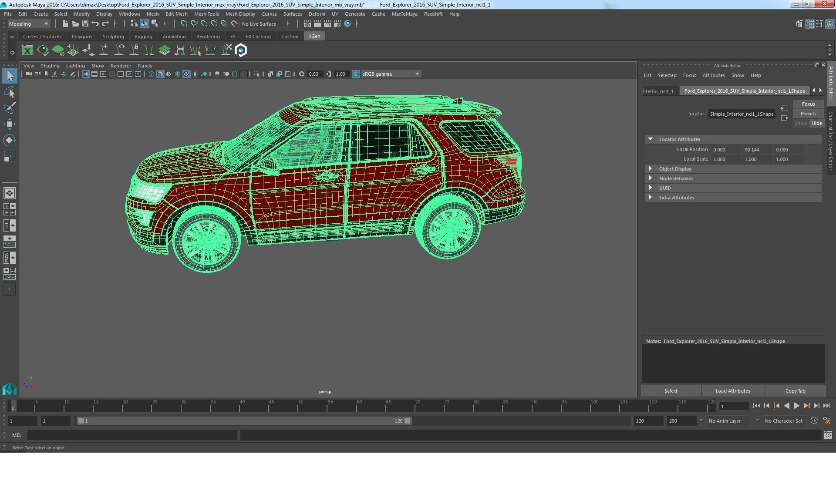Viewport: 836px width, 504px height.
Task: Open the Render View clapper icon
Action: pyautogui.click(x=307, y=24)
